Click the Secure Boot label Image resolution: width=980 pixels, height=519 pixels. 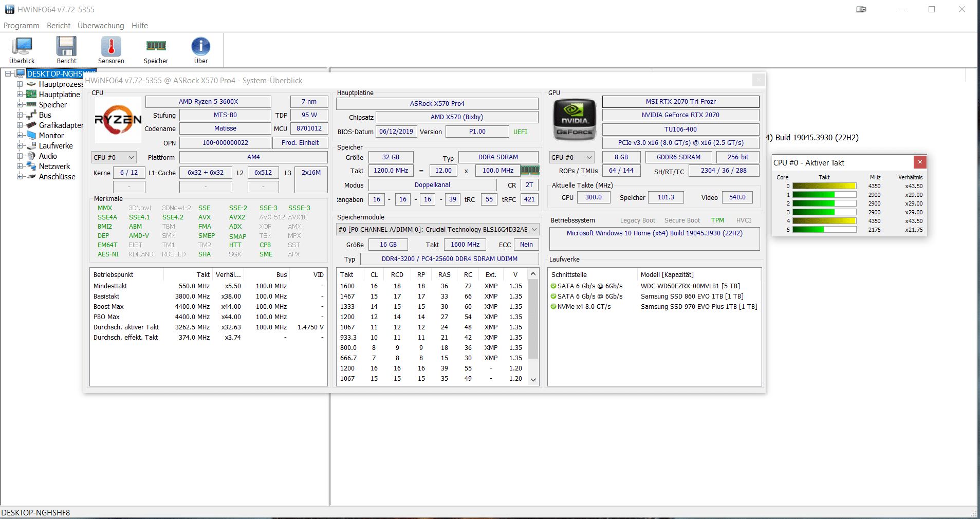(682, 220)
